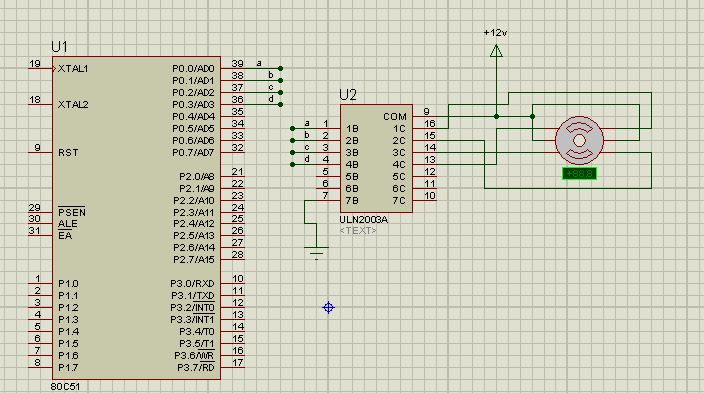
Task: Click the RST pin 9 on U1
Action: coord(40,152)
